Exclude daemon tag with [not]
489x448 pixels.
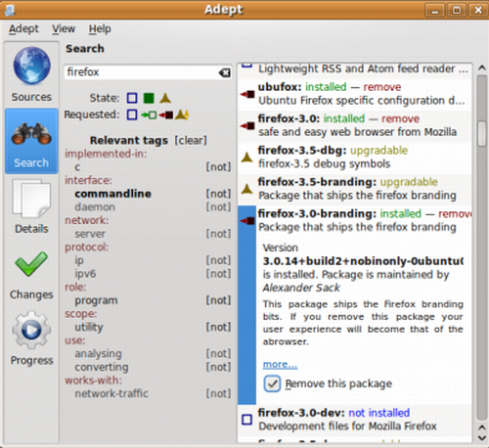pyautogui.click(x=218, y=207)
